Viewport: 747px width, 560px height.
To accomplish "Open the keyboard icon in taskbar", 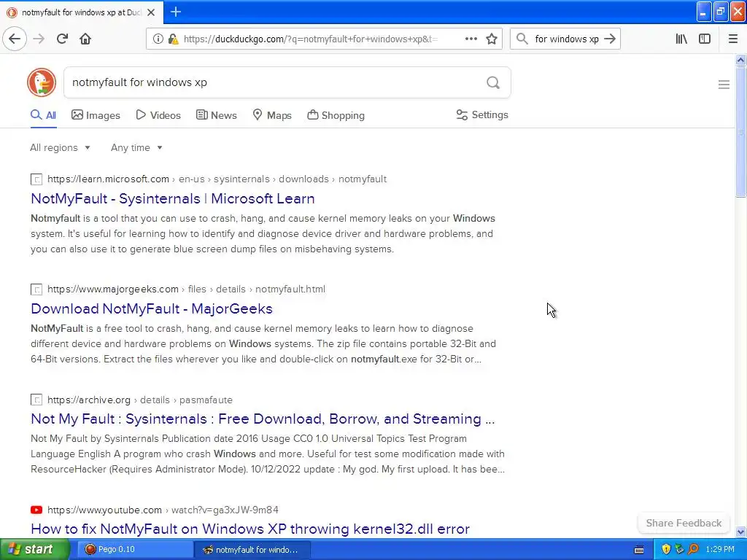I will [x=639, y=550].
